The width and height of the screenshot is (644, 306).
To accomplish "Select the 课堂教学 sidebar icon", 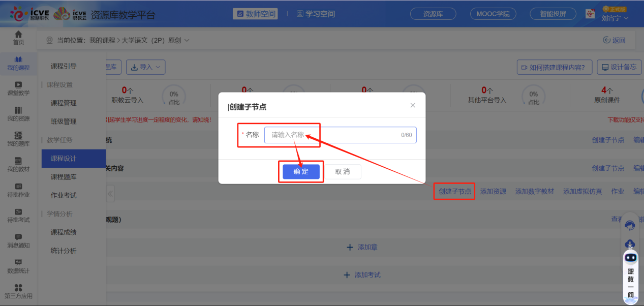I will [18, 87].
